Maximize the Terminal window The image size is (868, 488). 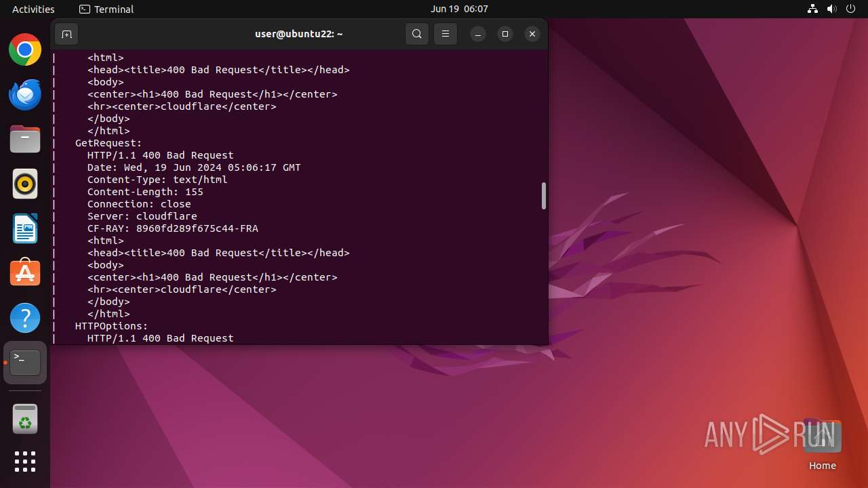[505, 34]
